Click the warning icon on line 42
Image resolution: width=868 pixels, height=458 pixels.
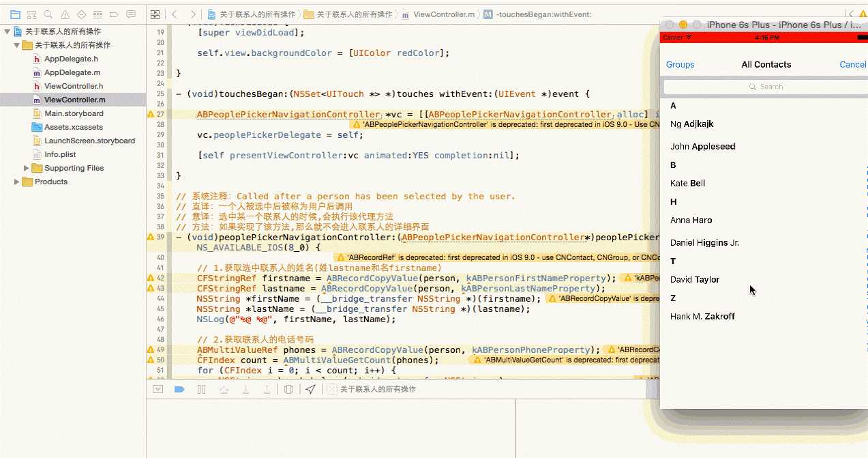pyautogui.click(x=151, y=278)
